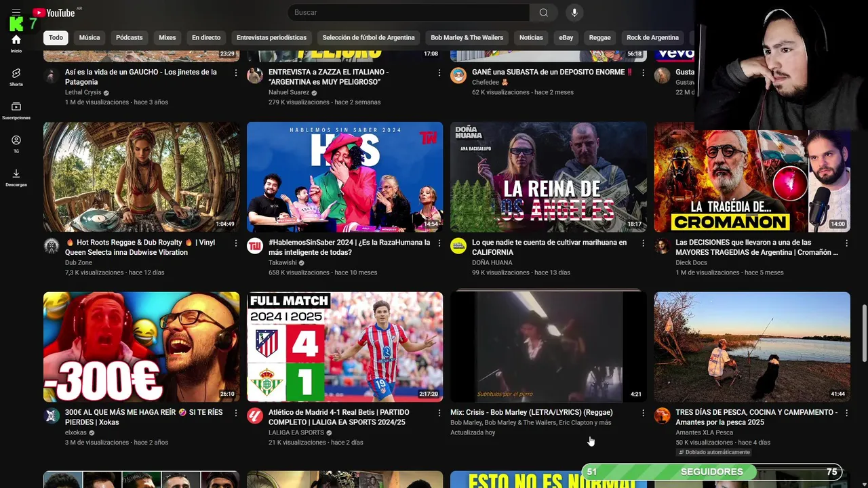Open options menu for #HablemosSinSaber video

pyautogui.click(x=439, y=243)
